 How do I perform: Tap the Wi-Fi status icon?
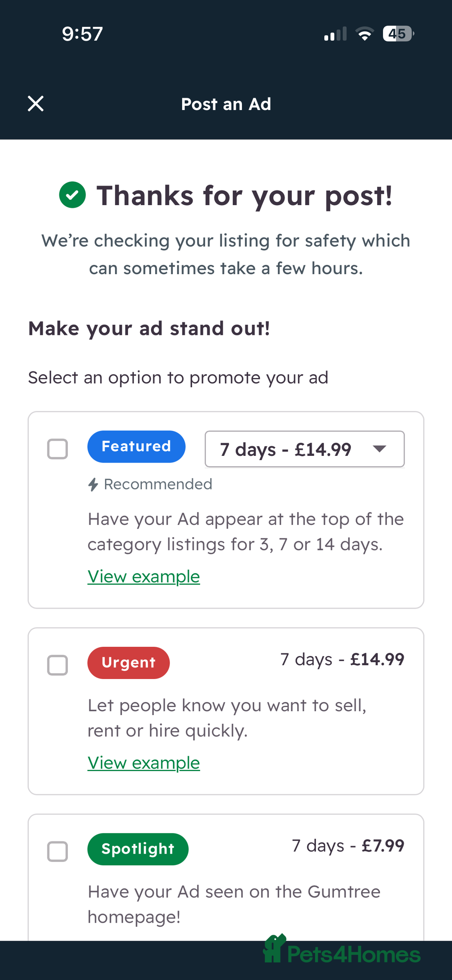[365, 33]
